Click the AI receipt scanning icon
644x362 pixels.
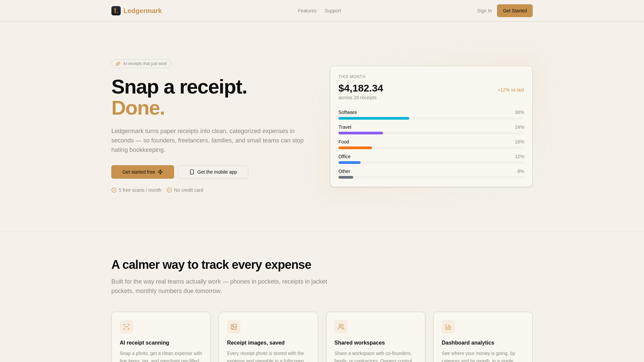point(126,327)
